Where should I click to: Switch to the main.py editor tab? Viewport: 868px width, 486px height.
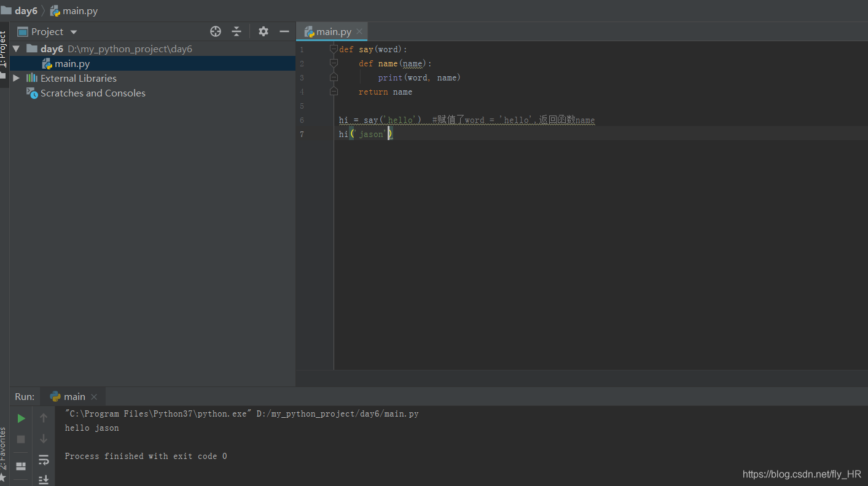[x=332, y=31]
